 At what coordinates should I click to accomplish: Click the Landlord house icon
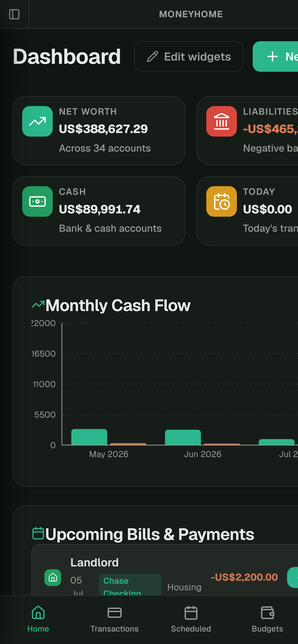pos(53,578)
